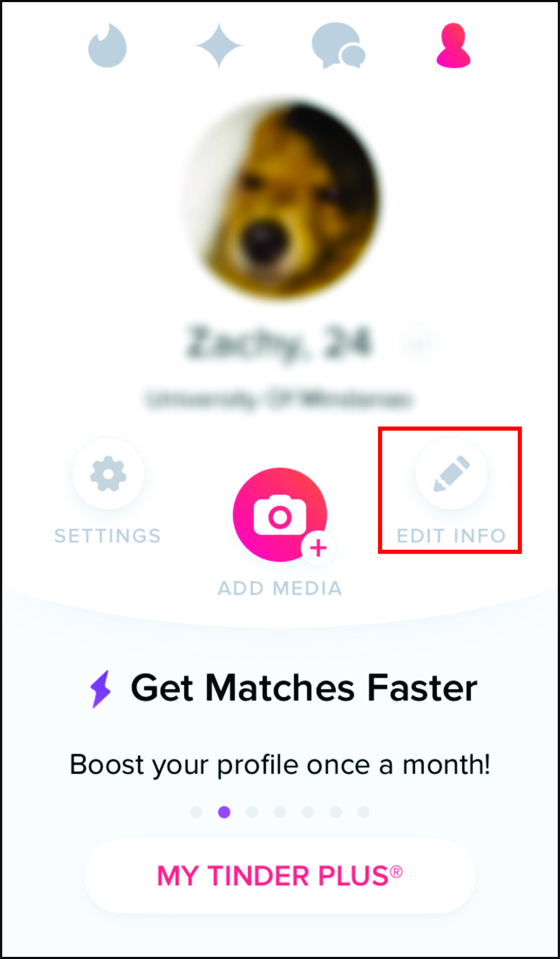
Task: Click the pencil Edit Info icon
Action: click(452, 474)
